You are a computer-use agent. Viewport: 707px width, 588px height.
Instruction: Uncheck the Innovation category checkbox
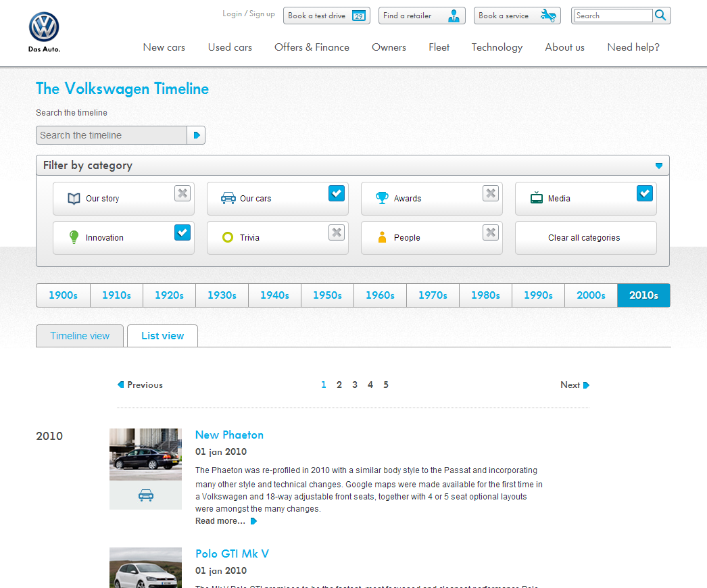(182, 232)
